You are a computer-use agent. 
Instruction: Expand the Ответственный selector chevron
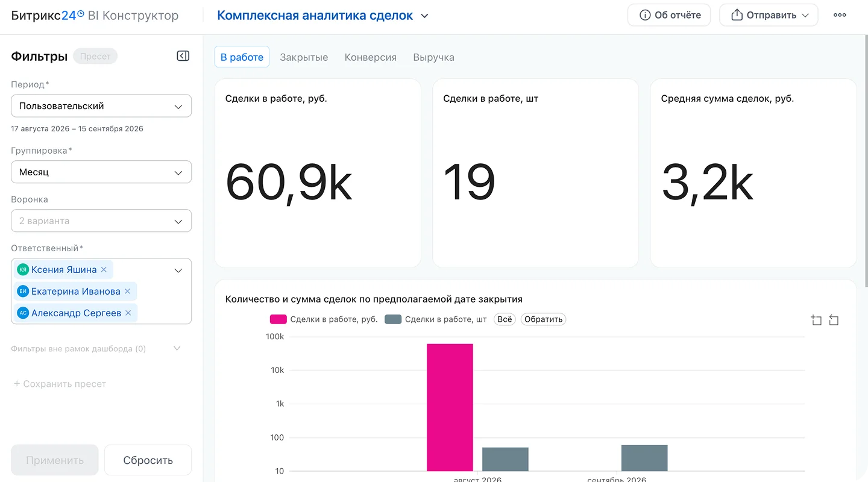(178, 271)
